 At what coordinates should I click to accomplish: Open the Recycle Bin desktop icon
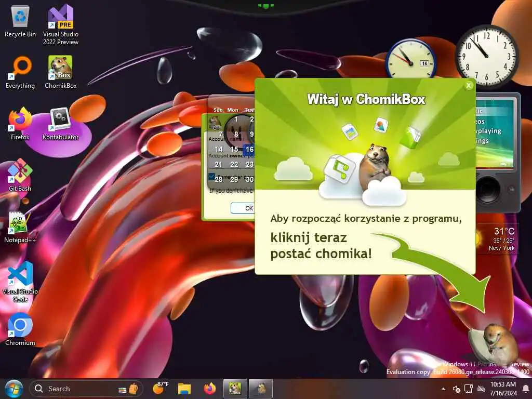tap(20, 21)
